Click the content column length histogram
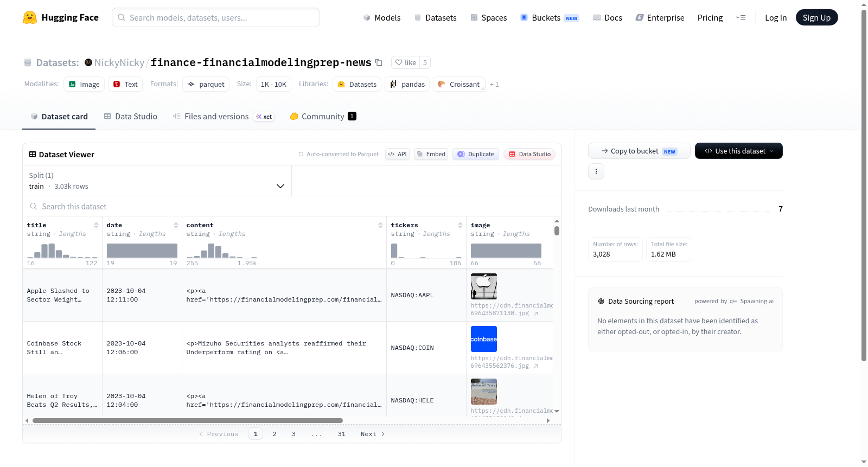This screenshot has height=467, width=868. [x=222, y=250]
